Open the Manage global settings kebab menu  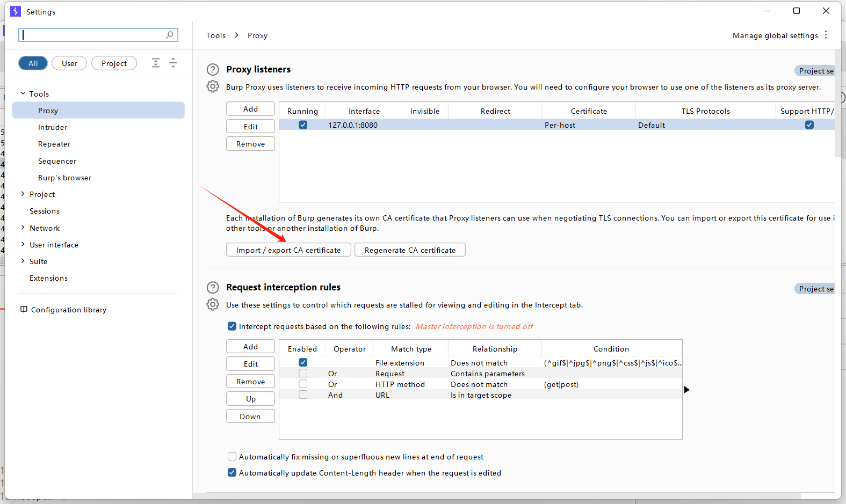(826, 35)
